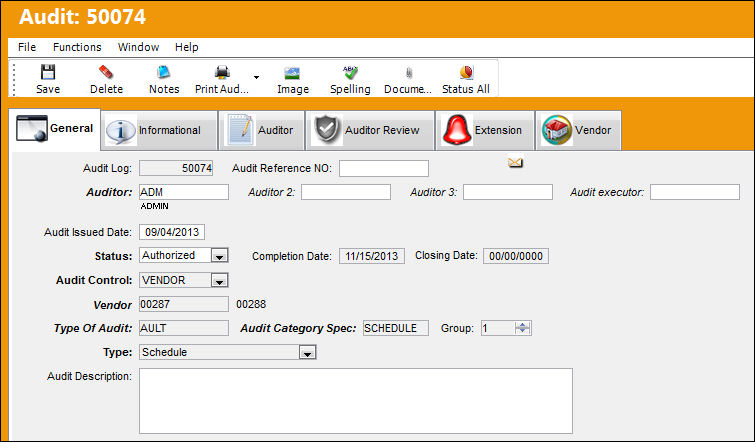The image size is (755, 442).
Task: Click the Status All chart icon
Action: point(466,72)
